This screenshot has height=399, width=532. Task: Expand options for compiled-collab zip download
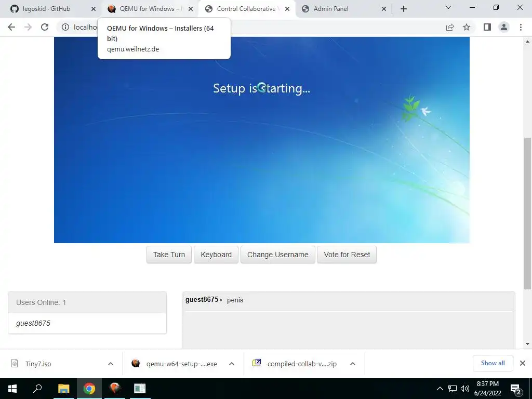coord(353,364)
